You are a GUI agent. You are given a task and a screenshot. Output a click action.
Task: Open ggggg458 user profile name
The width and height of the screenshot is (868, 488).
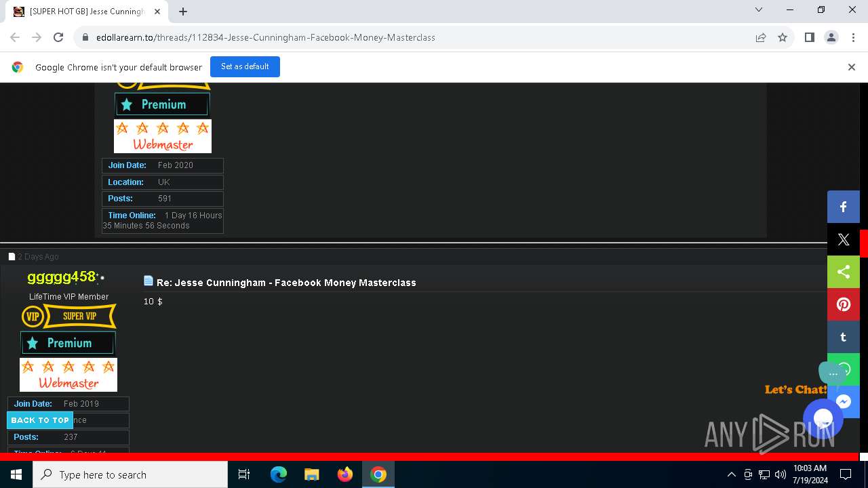point(61,277)
